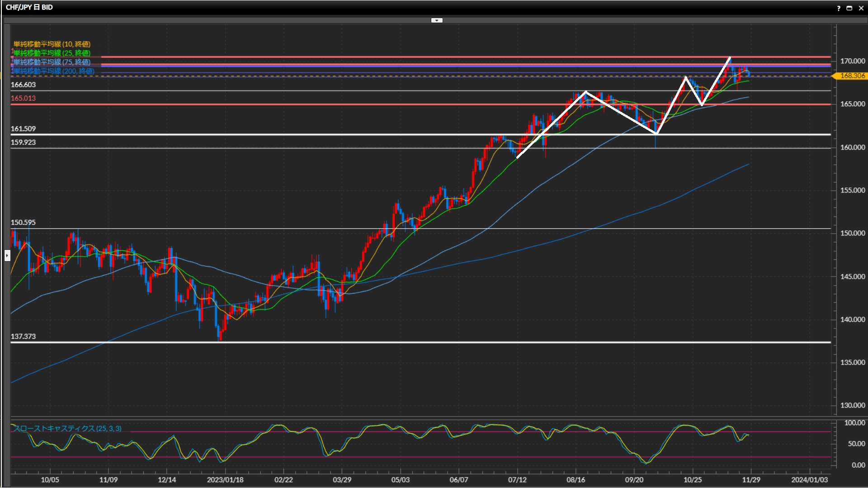Select the 161.509 horizontal line label
The image size is (868, 488).
(x=23, y=129)
